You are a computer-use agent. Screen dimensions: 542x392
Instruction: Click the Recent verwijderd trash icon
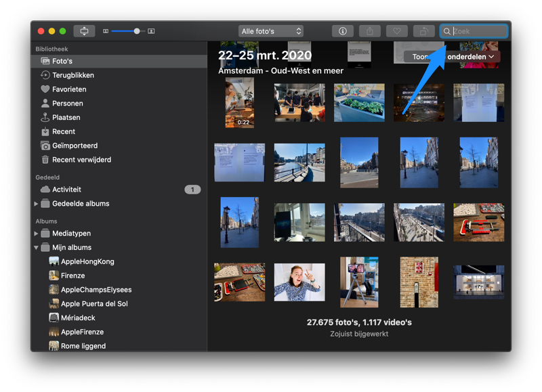pyautogui.click(x=45, y=160)
